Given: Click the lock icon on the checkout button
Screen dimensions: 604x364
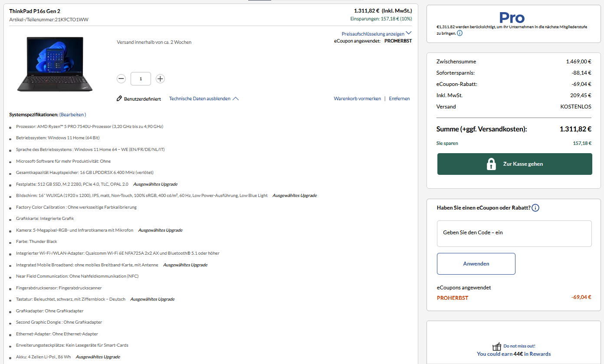Looking at the screenshot, I should (x=491, y=164).
